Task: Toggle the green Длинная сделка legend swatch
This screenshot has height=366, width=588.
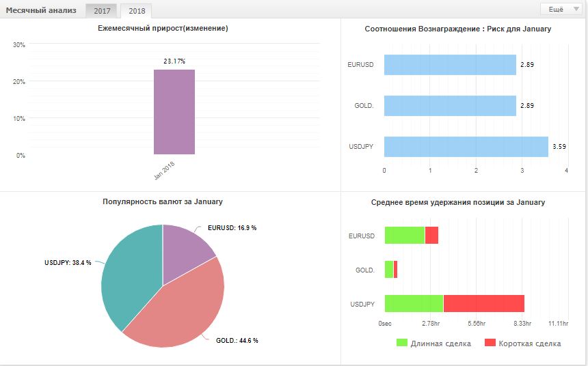Action: pyautogui.click(x=401, y=342)
